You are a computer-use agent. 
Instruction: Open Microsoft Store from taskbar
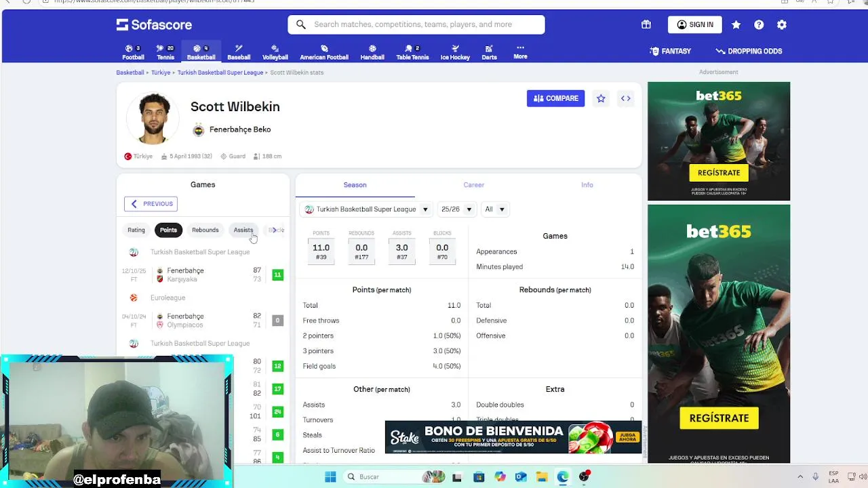coord(479,476)
